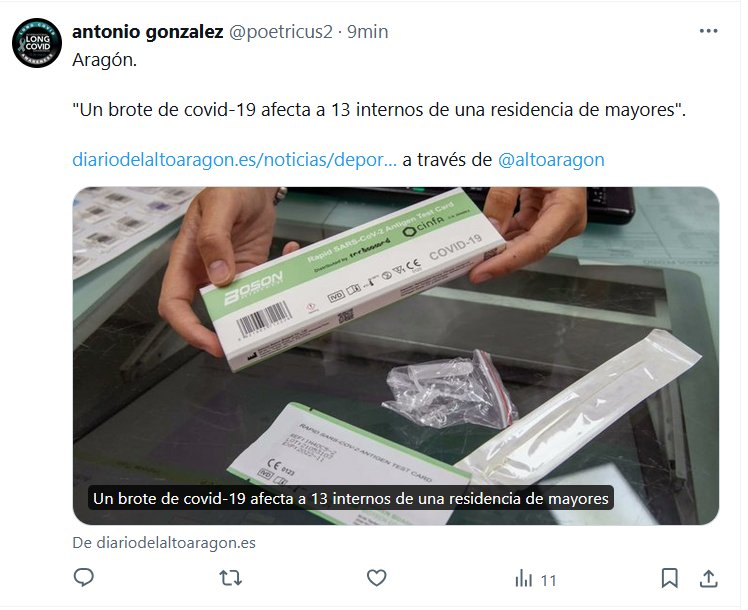
Task: Click the 'a través de' tweet text
Action: click(x=447, y=159)
